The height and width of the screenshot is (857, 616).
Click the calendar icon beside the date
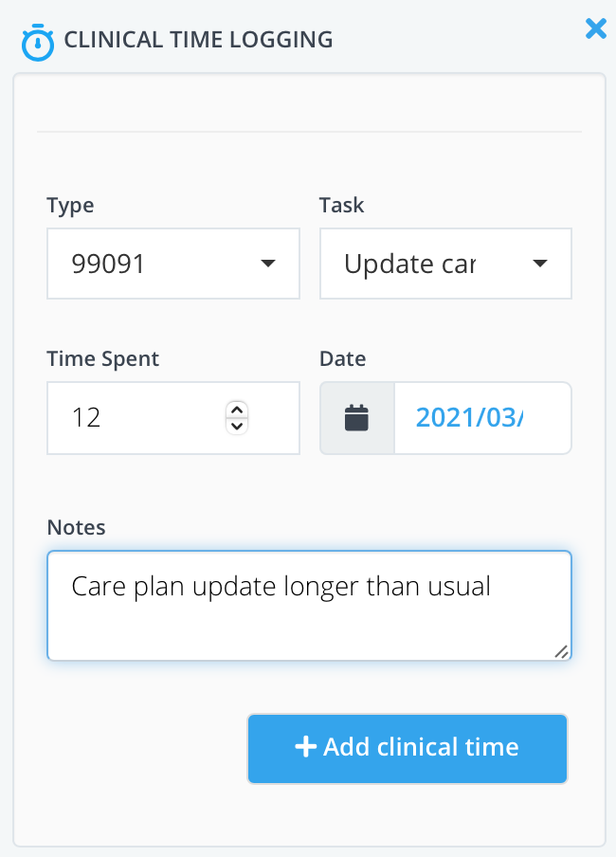356,418
